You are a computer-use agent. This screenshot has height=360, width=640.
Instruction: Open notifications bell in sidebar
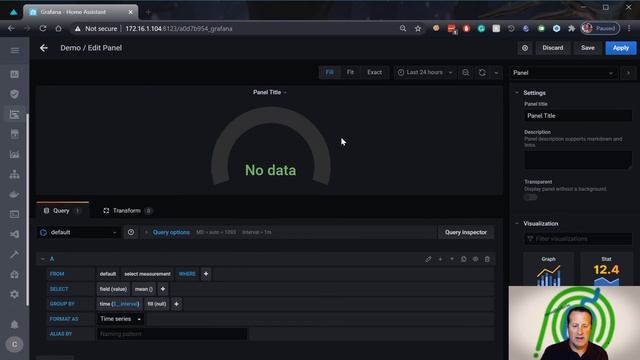15,324
